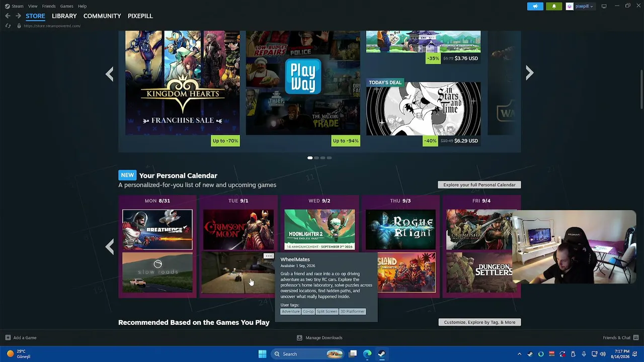Click the Friends & Chat icon
The height and width of the screenshot is (362, 644).
click(x=636, y=338)
